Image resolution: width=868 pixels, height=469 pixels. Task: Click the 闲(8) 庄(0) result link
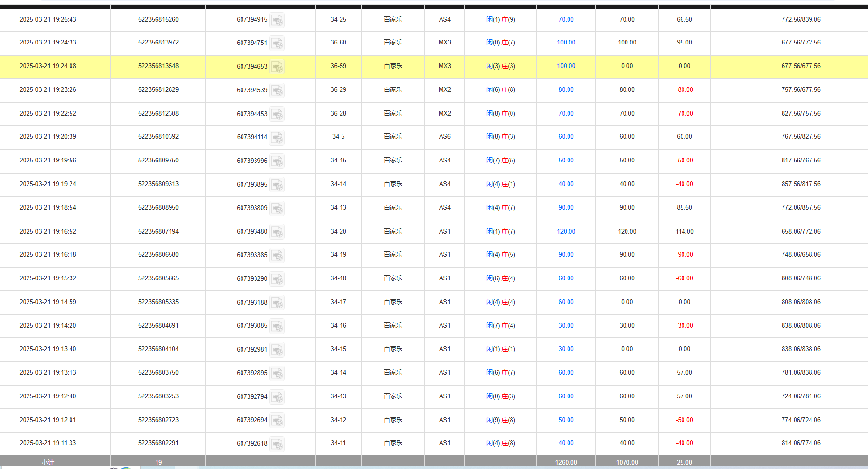pos(500,114)
